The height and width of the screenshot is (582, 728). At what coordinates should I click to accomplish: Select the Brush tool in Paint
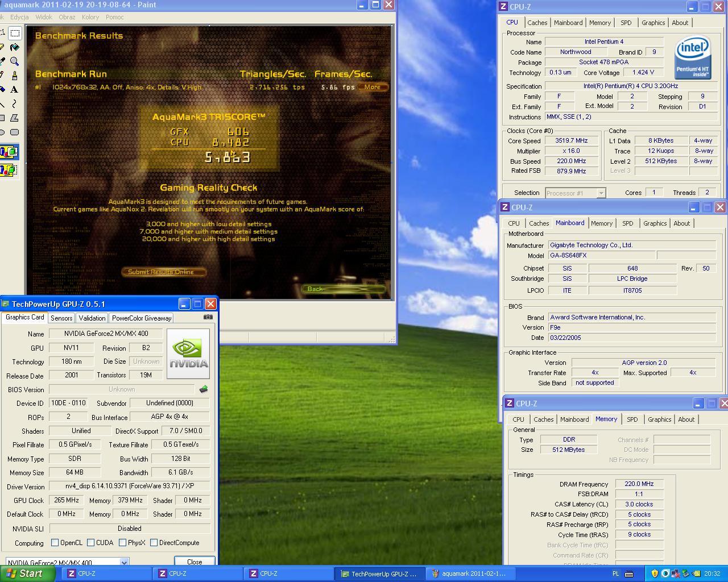15,75
